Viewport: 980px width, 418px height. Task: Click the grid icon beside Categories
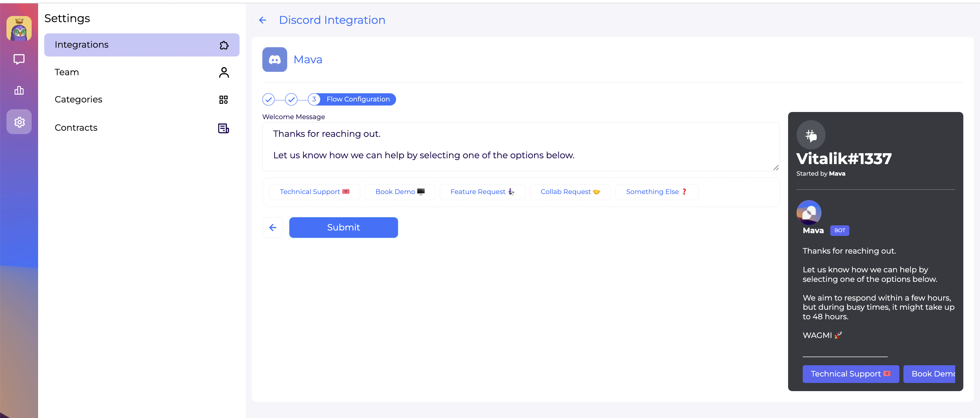pyautogui.click(x=224, y=99)
